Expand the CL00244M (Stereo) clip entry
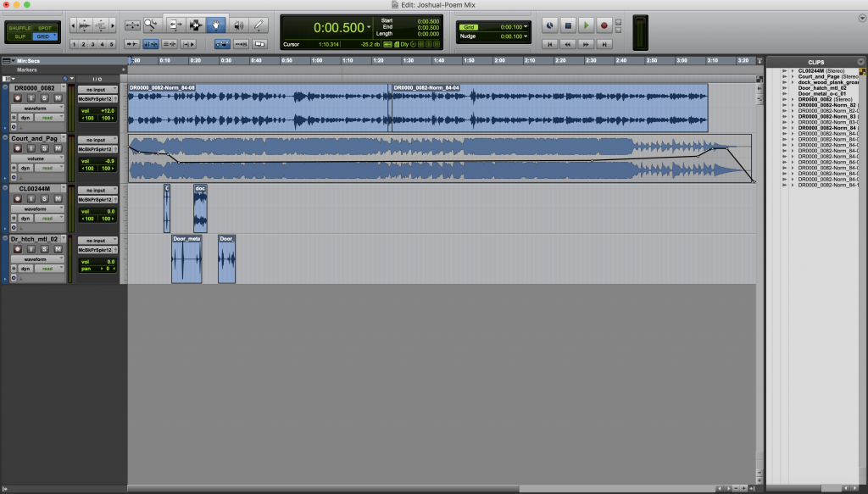The width and height of the screenshot is (868, 494). click(x=793, y=71)
